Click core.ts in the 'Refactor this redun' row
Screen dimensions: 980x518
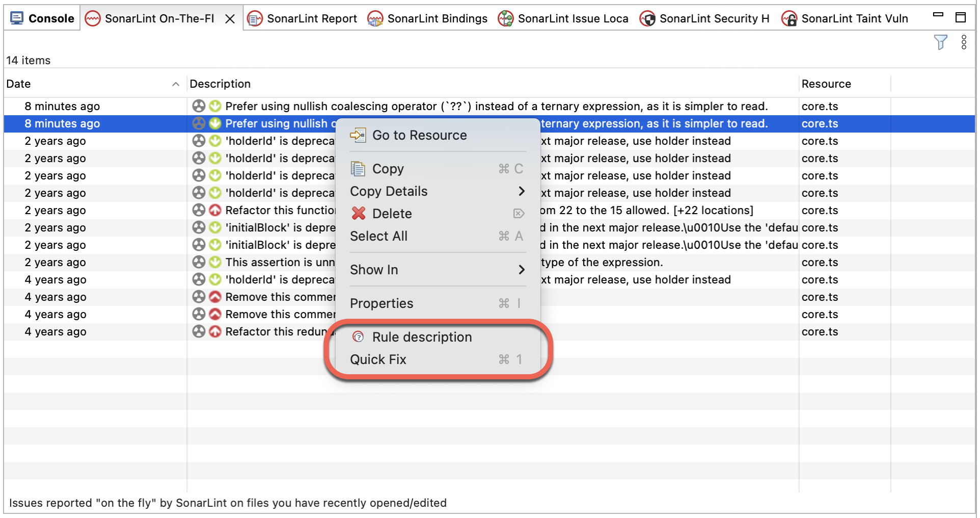click(820, 331)
